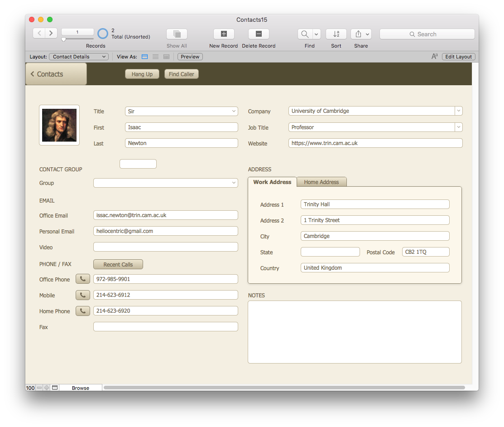Open the Layout Contact Details dropdown
The image size is (504, 427).
click(x=79, y=57)
